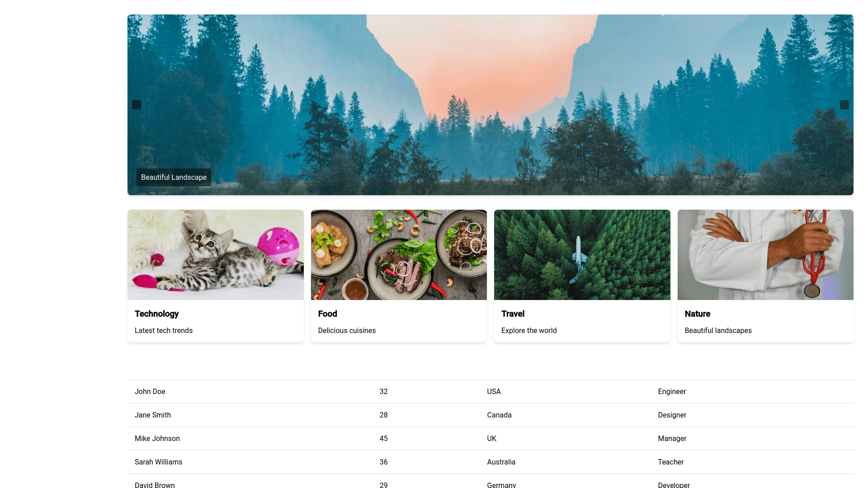Select the Mike Johnson table row

491,439
